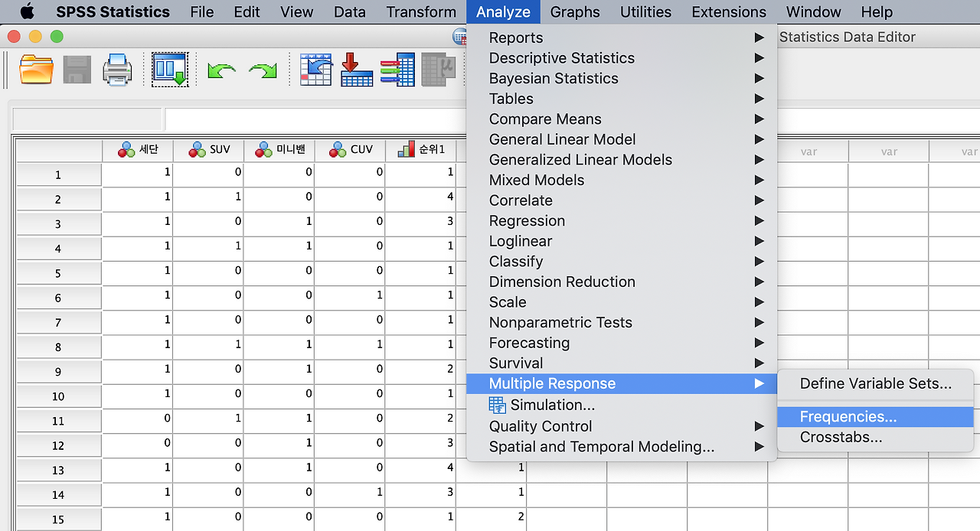The height and width of the screenshot is (531, 980).
Task: Open the Extensions menu
Action: (729, 11)
